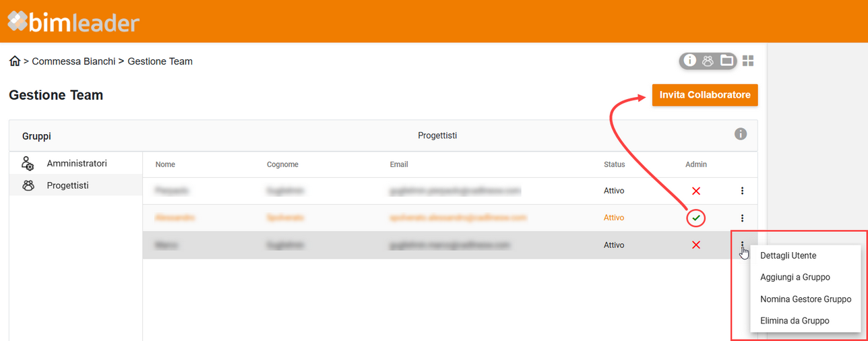This screenshot has width=868, height=341.
Task: Click the bimleader logo
Action: (x=73, y=22)
